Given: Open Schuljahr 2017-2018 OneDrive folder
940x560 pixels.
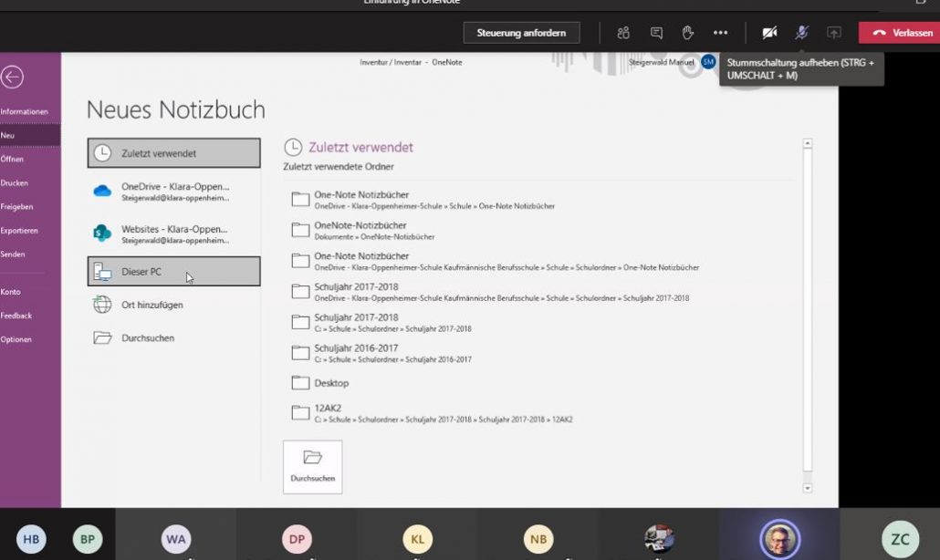Looking at the screenshot, I should pyautogui.click(x=539, y=292).
